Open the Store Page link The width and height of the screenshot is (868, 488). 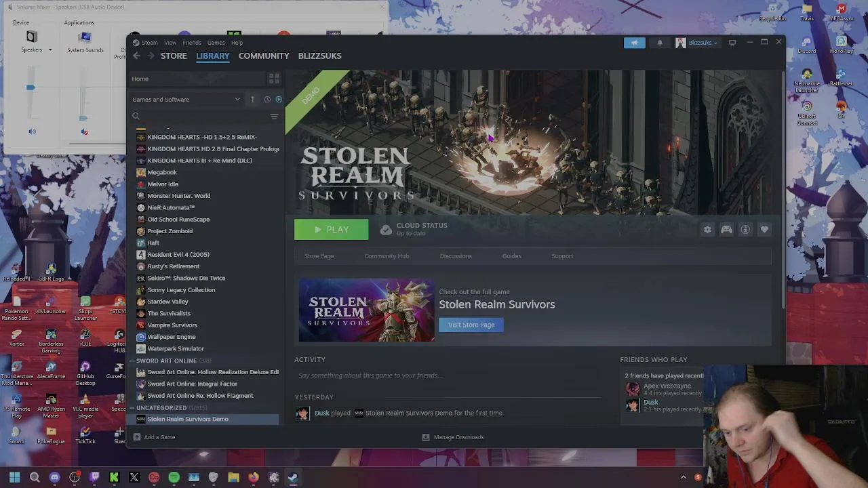(319, 256)
